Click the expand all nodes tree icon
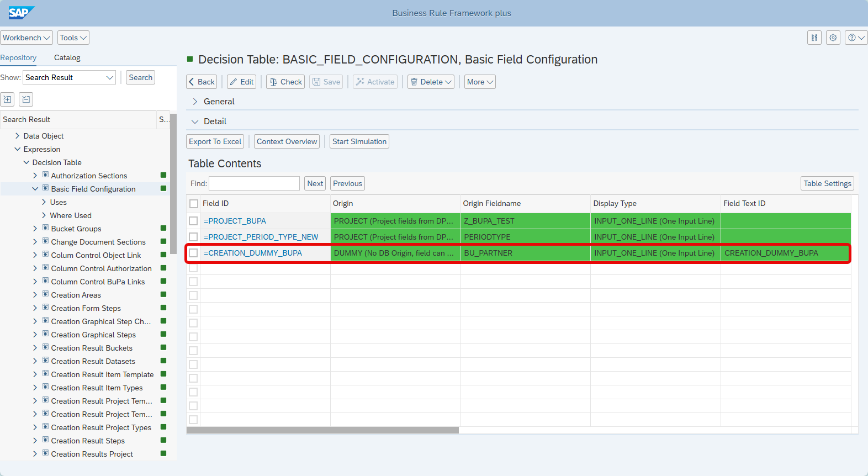The width and height of the screenshot is (868, 476). click(x=7, y=99)
